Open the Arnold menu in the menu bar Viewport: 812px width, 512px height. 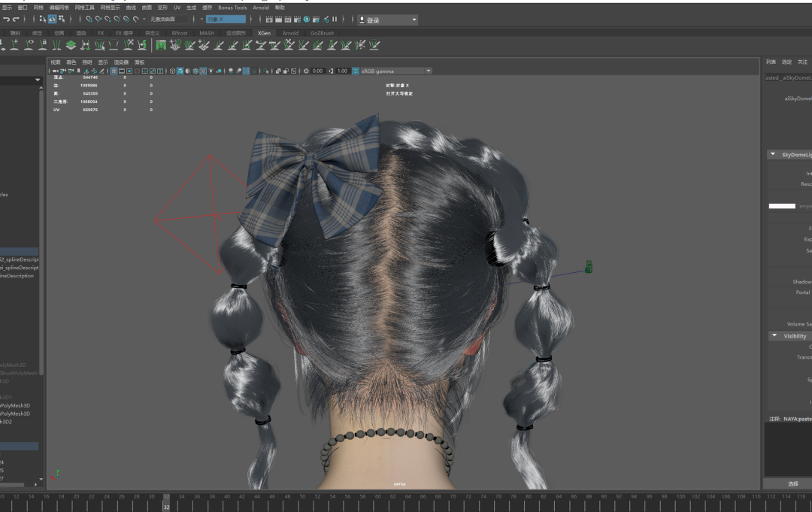261,8
